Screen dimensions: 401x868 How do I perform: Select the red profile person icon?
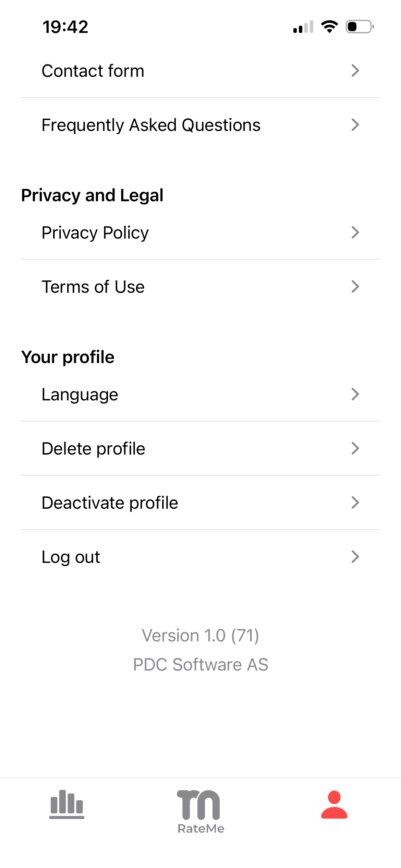334,805
